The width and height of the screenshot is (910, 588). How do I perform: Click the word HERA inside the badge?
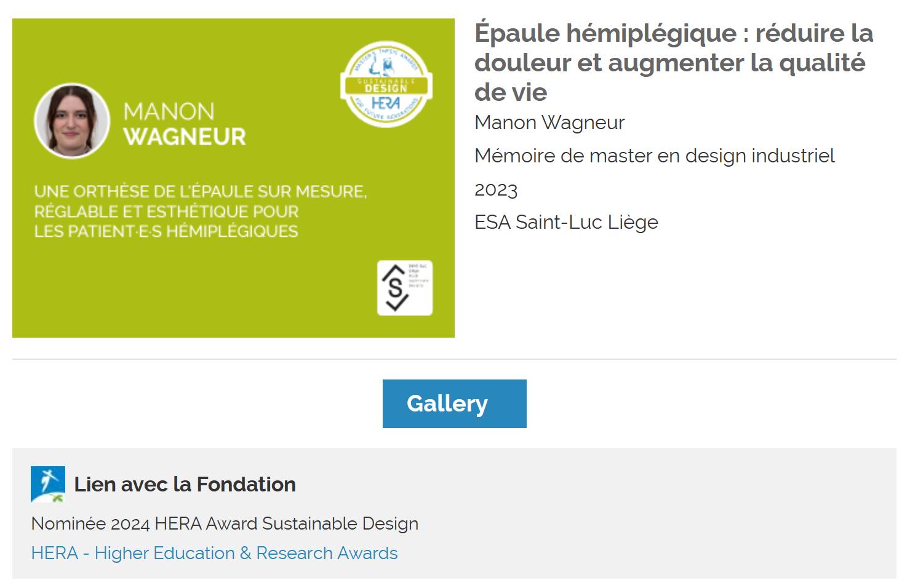point(386,103)
